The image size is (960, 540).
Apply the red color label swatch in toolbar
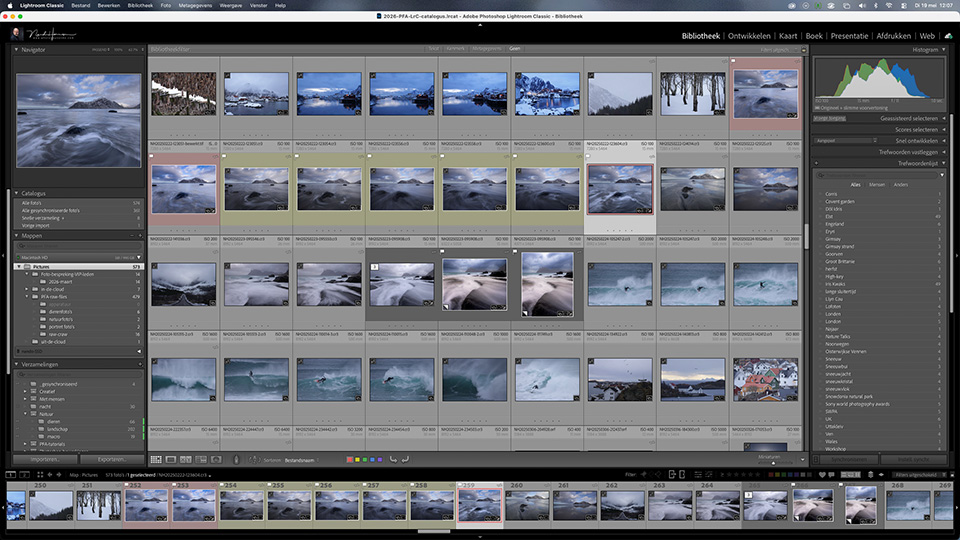(350, 460)
